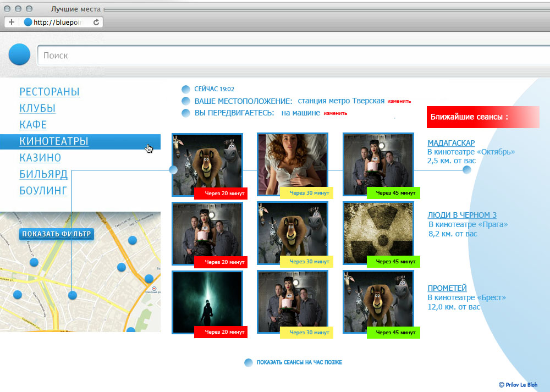Open the РЕСТОРАНЫ category
Screen dimensions: 550x392
[x=50, y=92]
